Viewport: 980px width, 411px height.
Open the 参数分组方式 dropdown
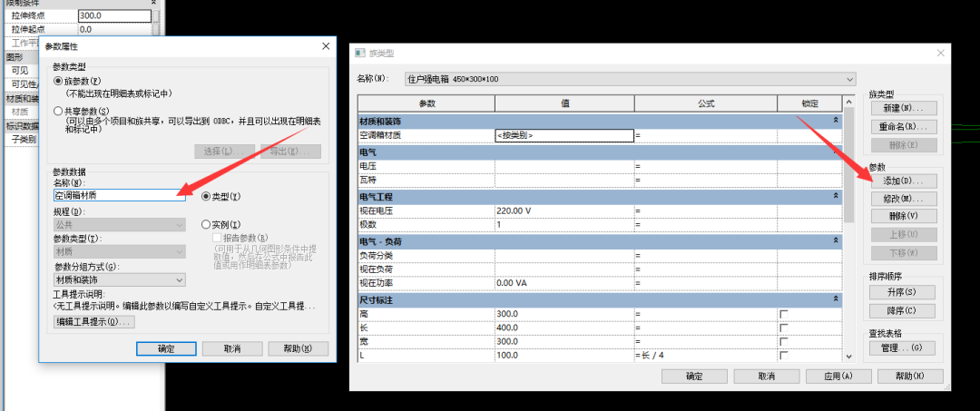120,279
